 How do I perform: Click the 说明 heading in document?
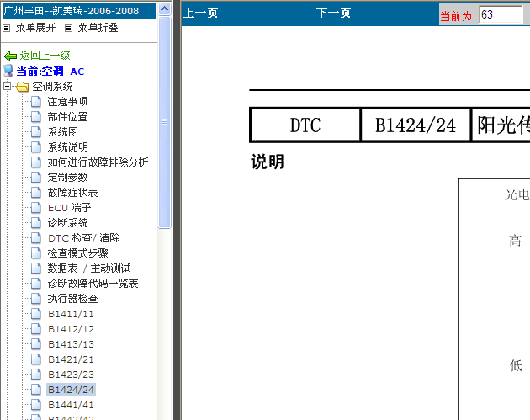click(268, 162)
